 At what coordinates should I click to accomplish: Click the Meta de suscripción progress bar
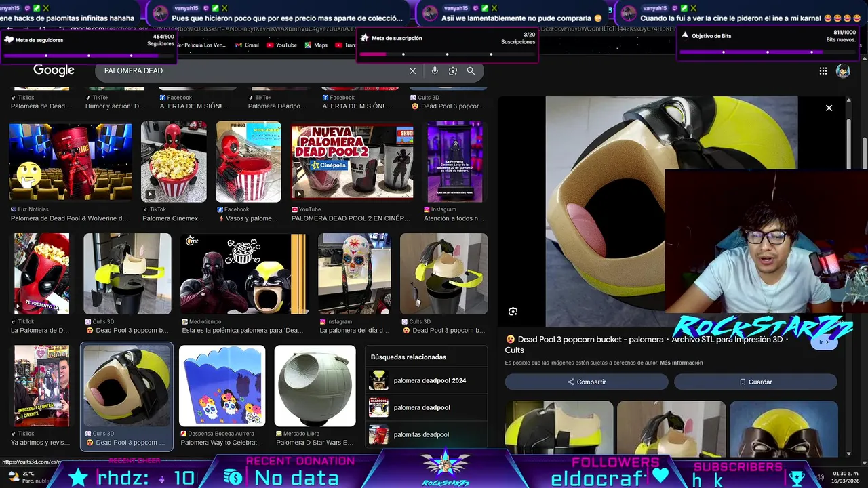[x=447, y=54]
